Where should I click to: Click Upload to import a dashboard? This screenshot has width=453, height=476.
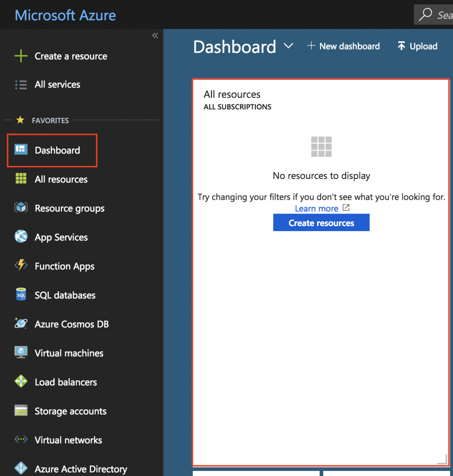coord(417,46)
